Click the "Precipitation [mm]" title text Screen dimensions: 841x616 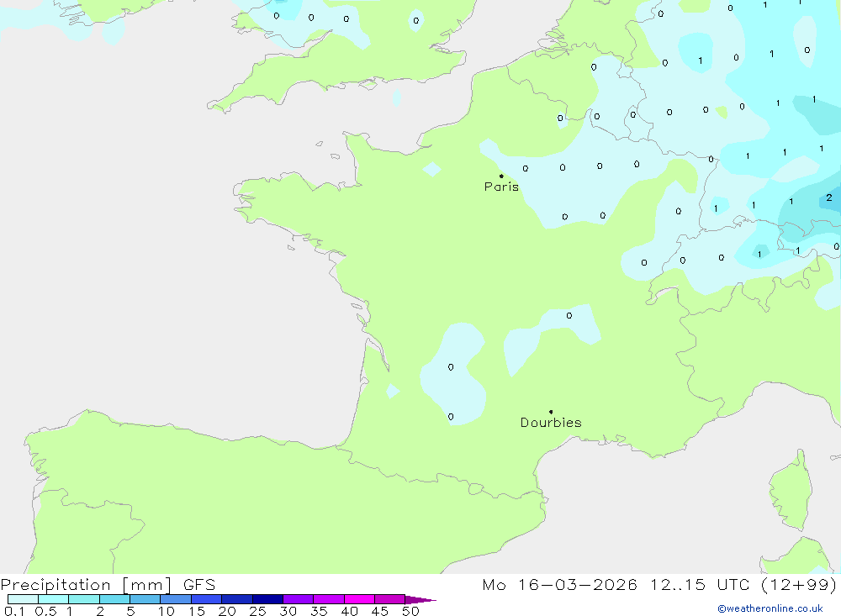86,585
